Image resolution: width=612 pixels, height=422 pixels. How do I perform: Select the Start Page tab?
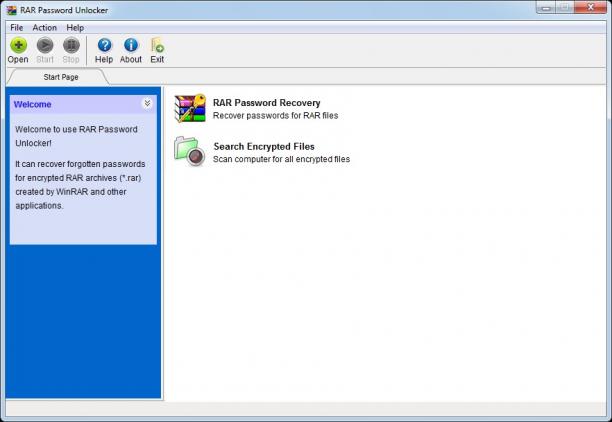(x=61, y=77)
